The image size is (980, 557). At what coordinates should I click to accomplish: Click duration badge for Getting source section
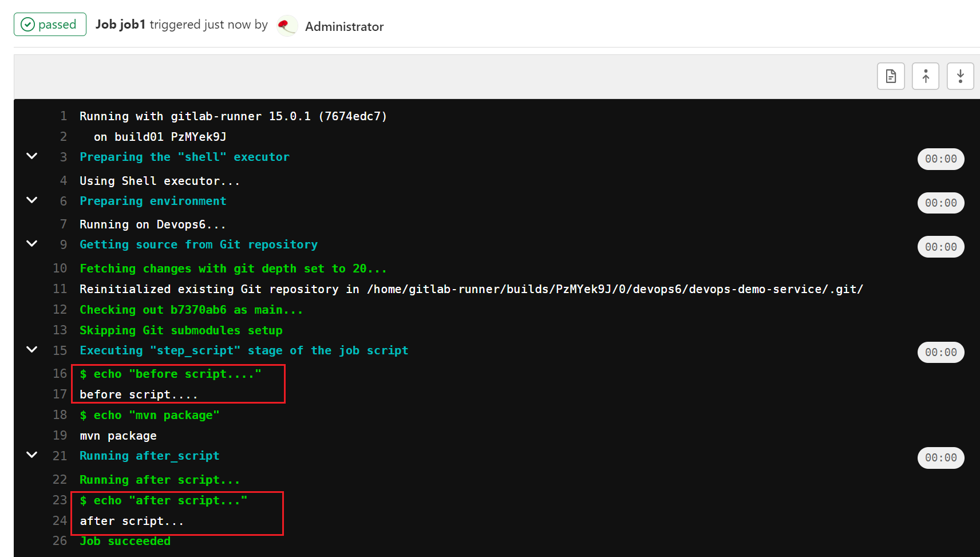tap(941, 247)
